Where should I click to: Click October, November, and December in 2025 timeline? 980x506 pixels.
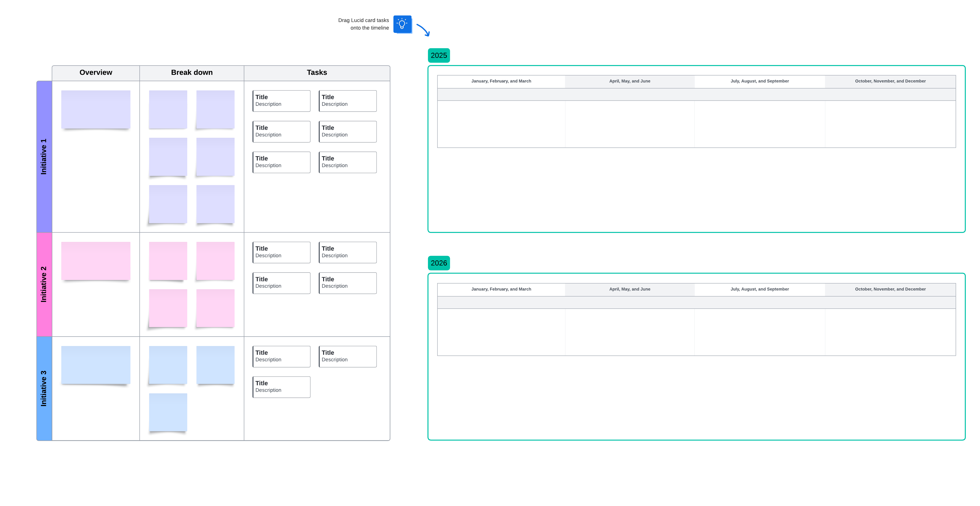pos(890,81)
